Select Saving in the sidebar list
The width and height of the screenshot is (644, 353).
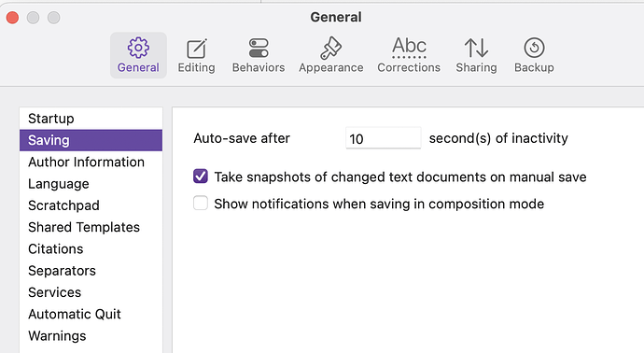click(91, 140)
